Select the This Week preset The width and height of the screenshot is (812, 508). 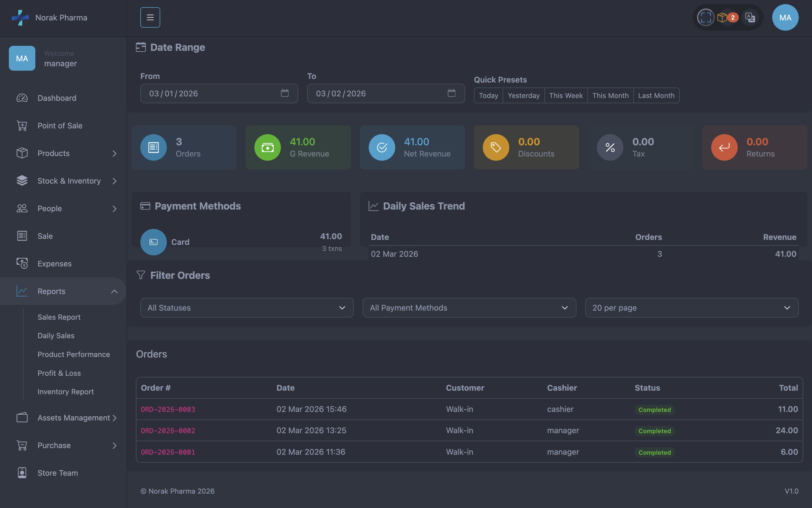coord(566,96)
